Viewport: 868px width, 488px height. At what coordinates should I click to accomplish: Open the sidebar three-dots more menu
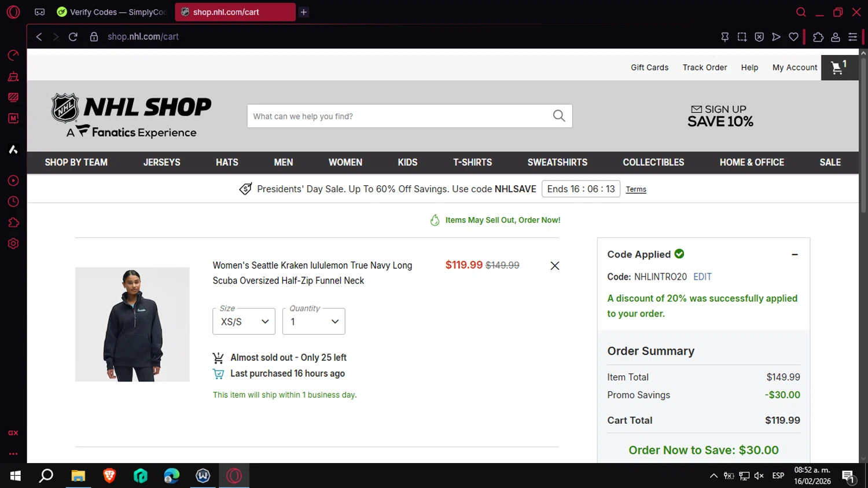[x=13, y=454]
